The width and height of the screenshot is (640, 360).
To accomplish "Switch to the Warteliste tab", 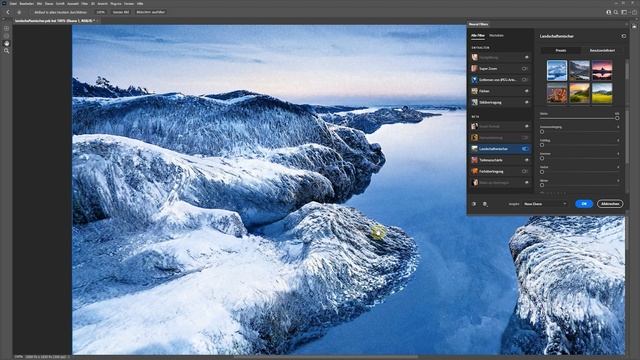I will click(x=496, y=36).
